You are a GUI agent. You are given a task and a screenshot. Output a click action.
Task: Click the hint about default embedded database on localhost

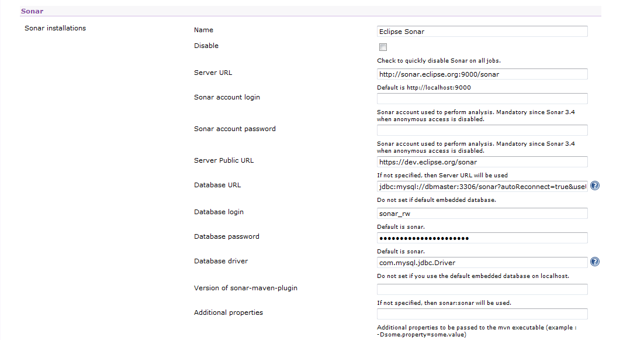coord(473,276)
